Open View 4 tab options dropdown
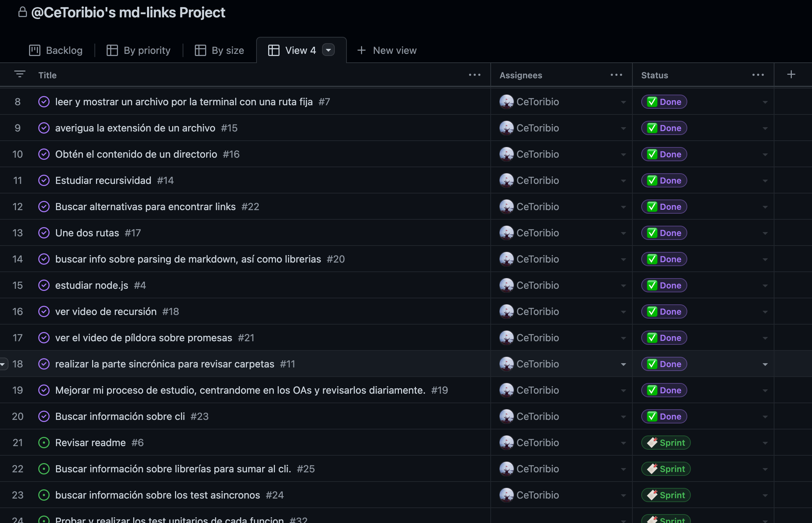 (328, 50)
